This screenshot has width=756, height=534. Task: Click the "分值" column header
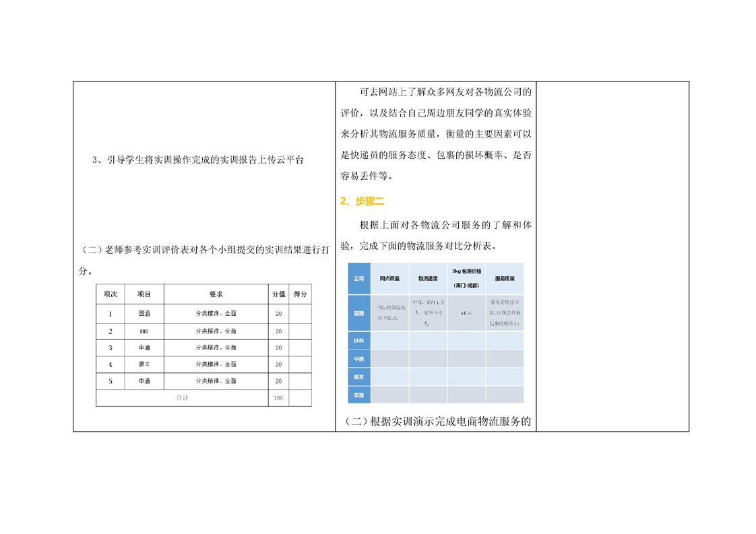coord(278,294)
